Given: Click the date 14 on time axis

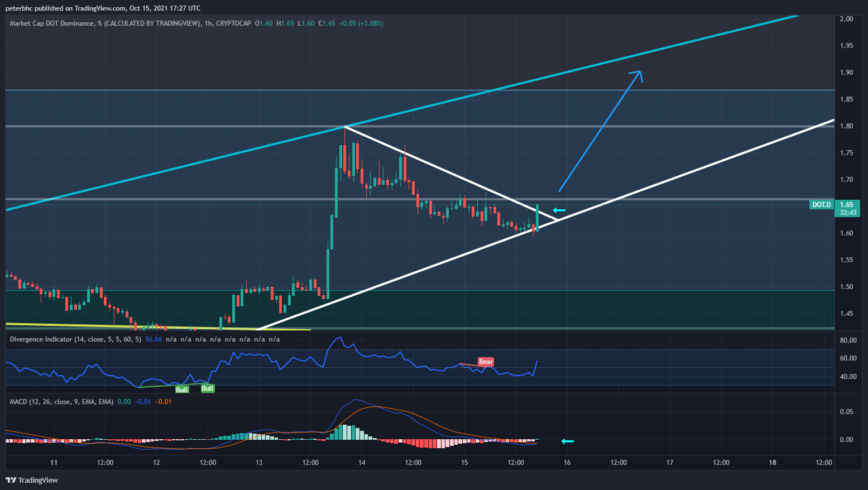Looking at the screenshot, I should [x=362, y=463].
